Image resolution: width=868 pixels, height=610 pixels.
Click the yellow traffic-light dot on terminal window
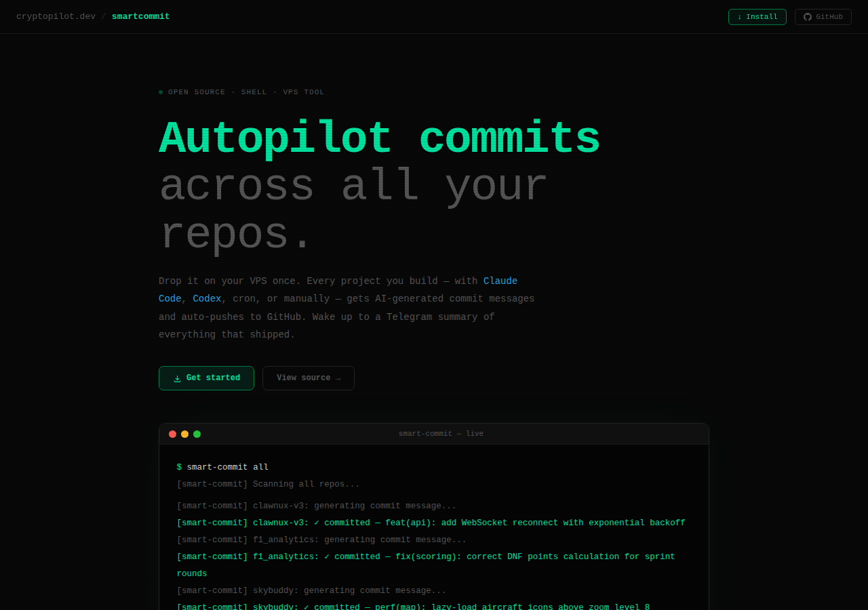[184, 433]
